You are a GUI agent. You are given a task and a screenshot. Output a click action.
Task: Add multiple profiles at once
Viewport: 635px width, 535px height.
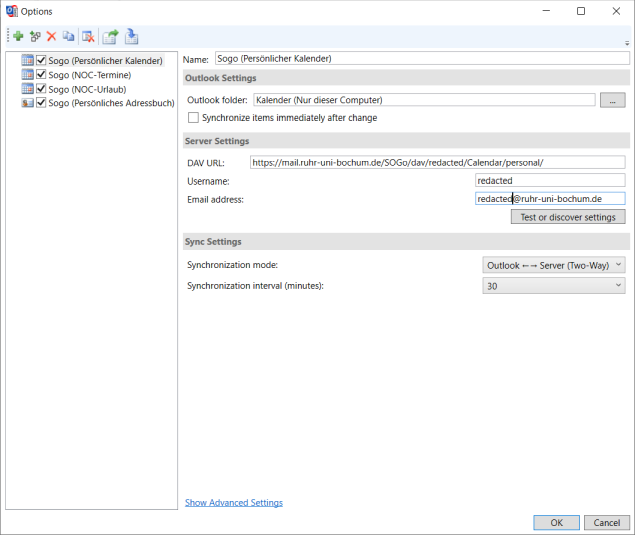pyautogui.click(x=35, y=36)
